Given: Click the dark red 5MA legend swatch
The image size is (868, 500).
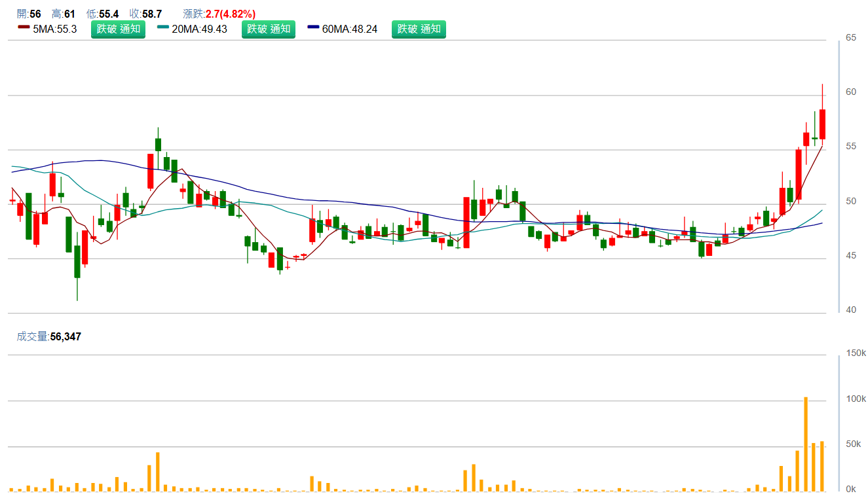Looking at the screenshot, I should 24,28.
